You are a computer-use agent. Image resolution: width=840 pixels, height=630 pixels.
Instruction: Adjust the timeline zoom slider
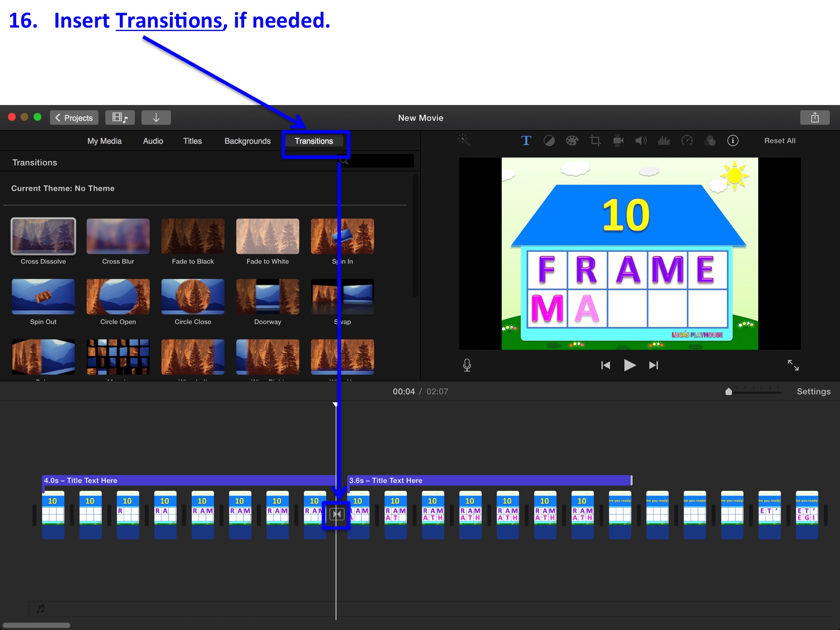pos(728,392)
